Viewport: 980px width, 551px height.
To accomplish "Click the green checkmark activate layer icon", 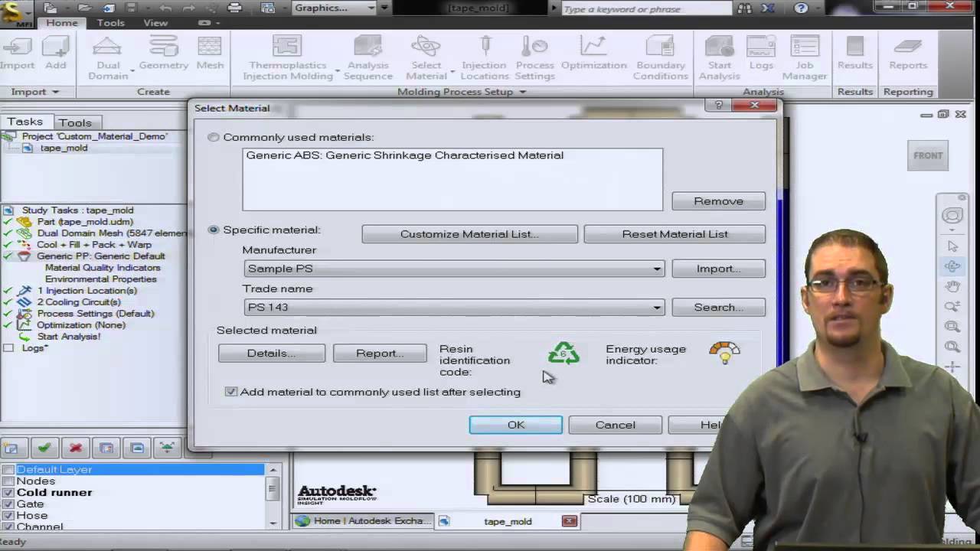I will 44,448.
